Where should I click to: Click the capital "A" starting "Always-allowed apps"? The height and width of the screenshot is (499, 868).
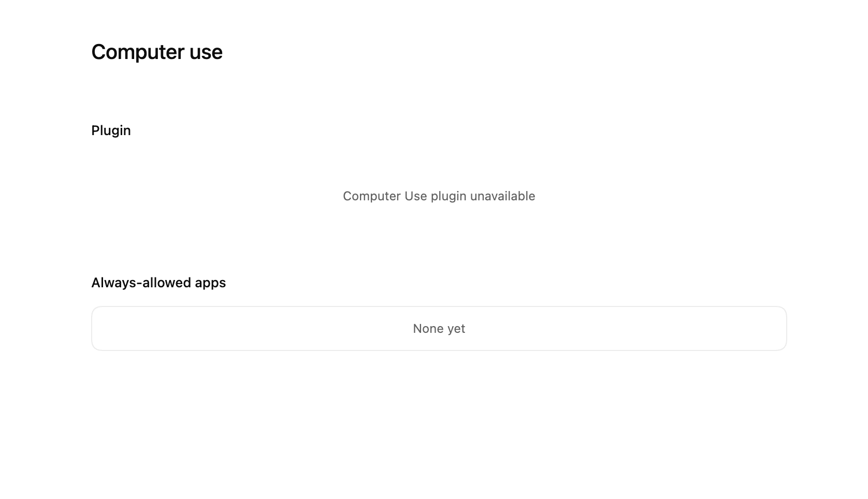95,283
